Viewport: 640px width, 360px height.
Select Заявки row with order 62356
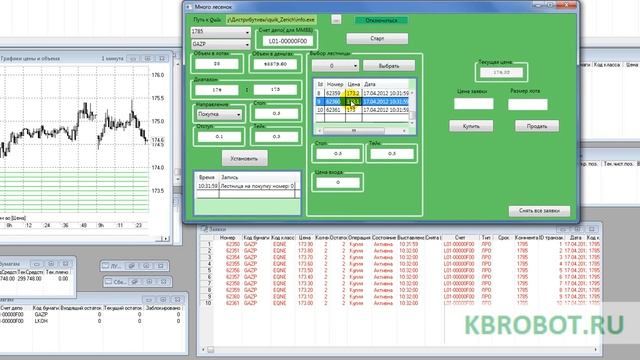[x=400, y=270]
